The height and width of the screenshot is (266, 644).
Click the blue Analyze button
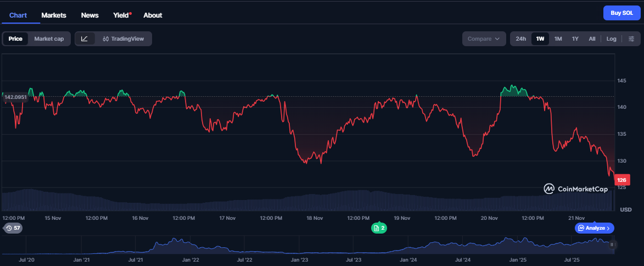595,228
